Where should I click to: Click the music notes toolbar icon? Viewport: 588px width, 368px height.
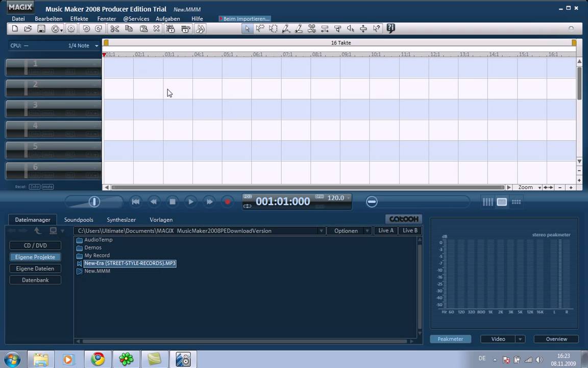tap(200, 29)
